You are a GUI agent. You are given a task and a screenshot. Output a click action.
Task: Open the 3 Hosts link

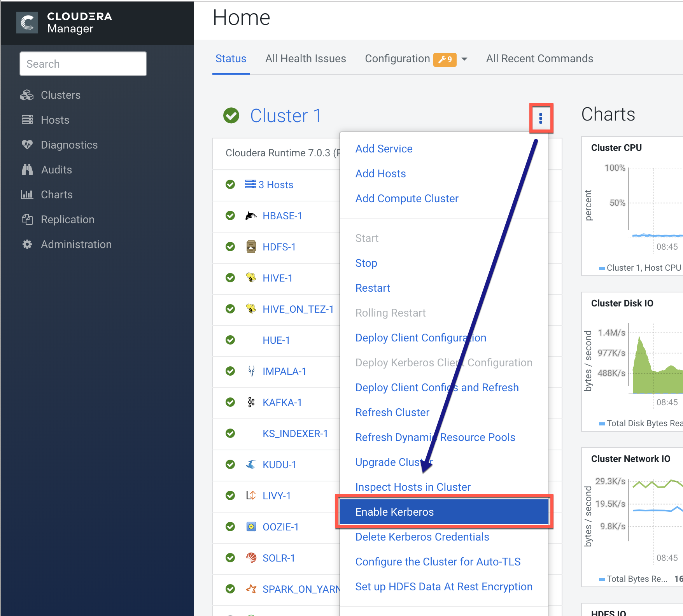[x=275, y=185]
